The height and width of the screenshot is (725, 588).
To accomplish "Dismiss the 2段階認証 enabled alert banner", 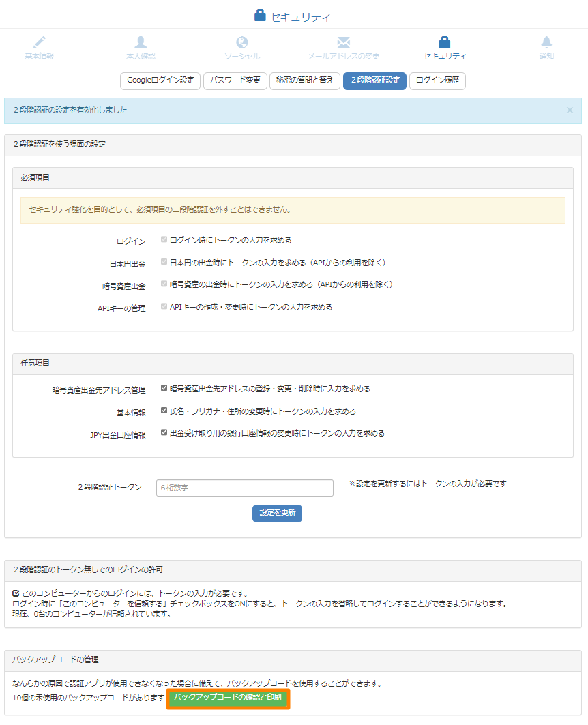I will pos(570,110).
